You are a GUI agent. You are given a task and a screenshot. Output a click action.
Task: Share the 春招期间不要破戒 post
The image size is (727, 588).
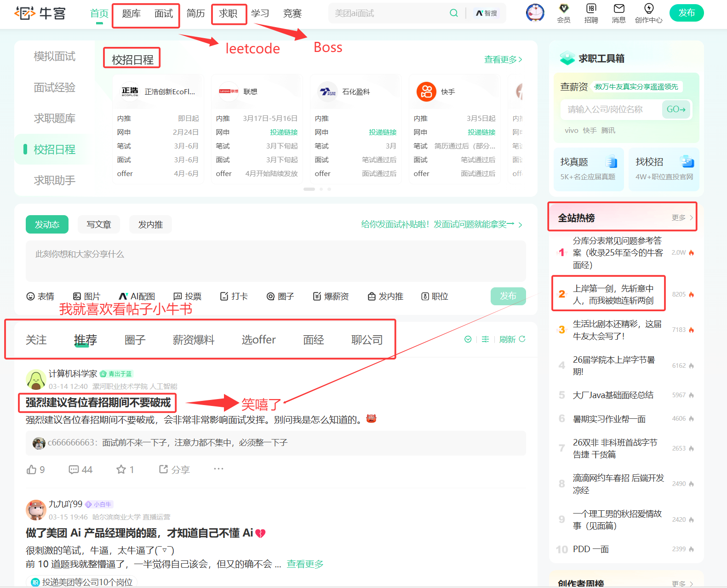174,469
